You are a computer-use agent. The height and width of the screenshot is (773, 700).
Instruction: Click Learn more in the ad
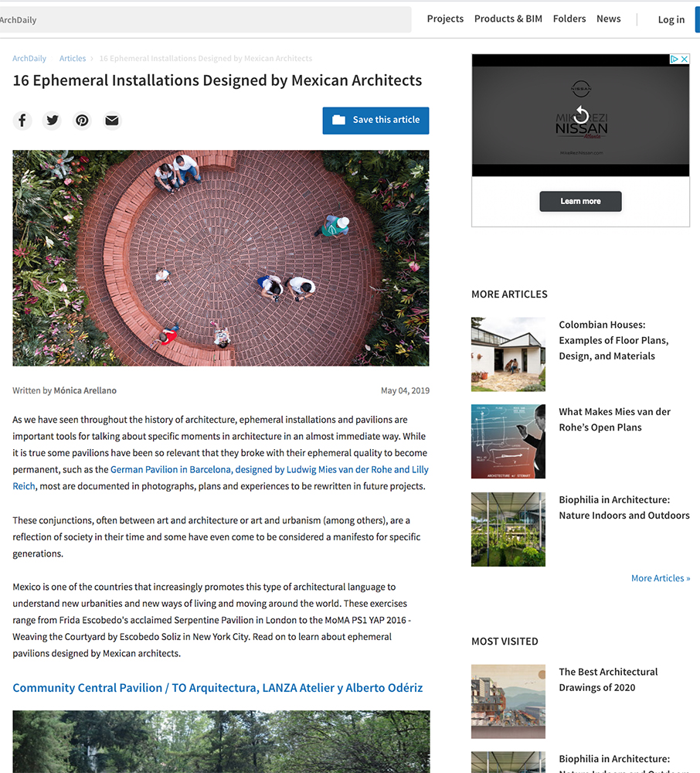(x=580, y=201)
